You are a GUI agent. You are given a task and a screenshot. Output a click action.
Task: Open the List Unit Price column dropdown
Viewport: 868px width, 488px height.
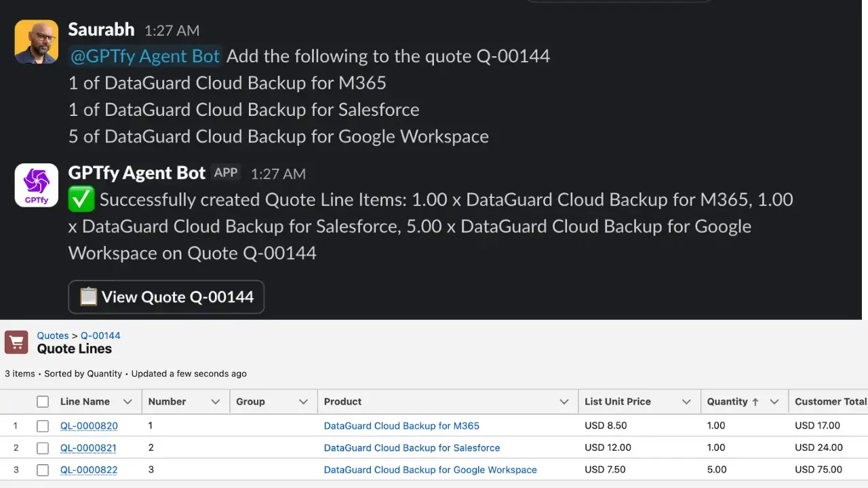point(686,401)
